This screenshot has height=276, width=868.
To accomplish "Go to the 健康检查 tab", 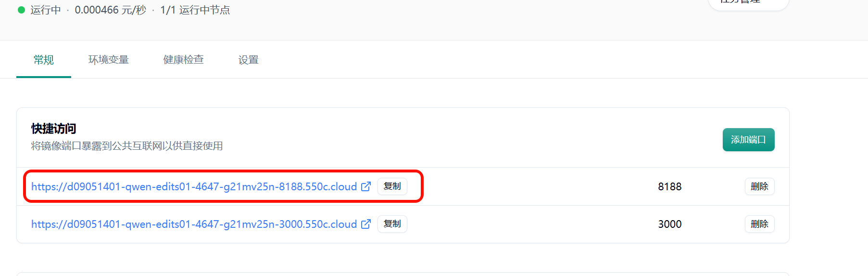I will coord(184,60).
